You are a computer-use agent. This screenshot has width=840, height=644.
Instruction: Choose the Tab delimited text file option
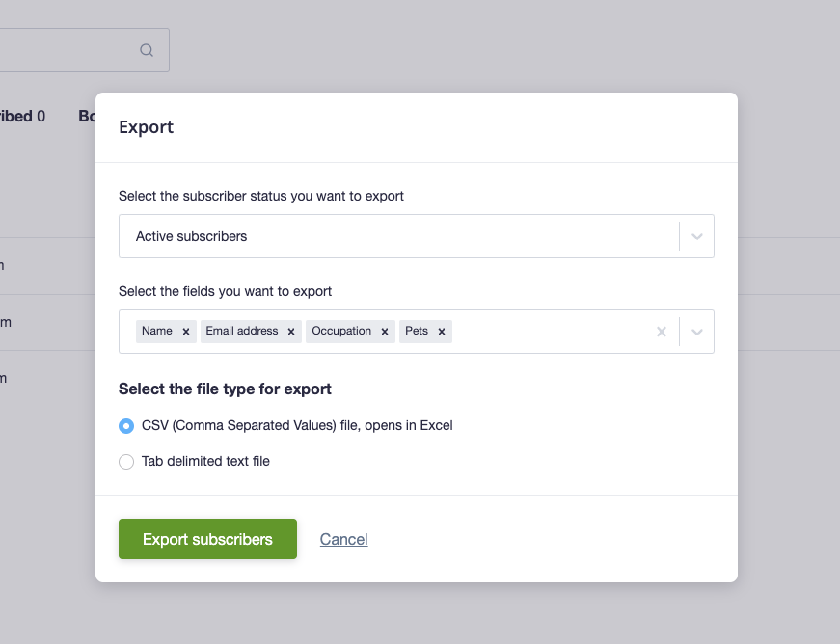click(126, 462)
